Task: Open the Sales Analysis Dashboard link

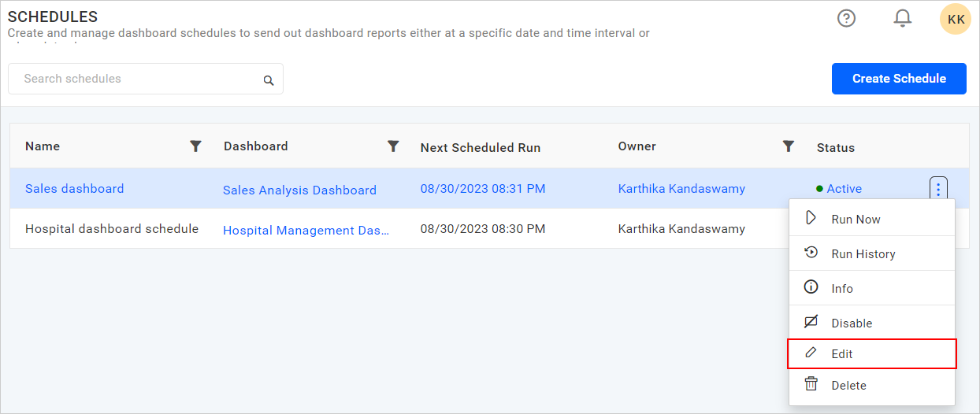Action: coord(299,190)
